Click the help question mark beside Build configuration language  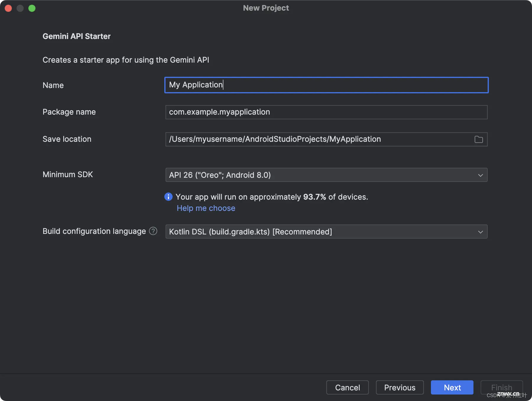(x=153, y=231)
